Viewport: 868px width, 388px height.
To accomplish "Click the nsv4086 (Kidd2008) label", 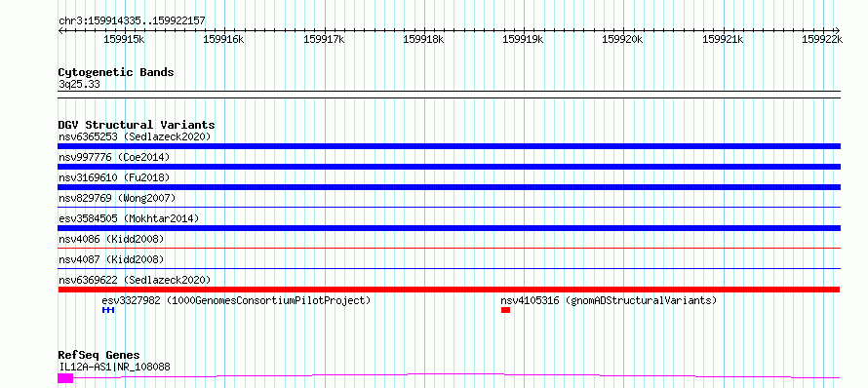I will tap(111, 239).
